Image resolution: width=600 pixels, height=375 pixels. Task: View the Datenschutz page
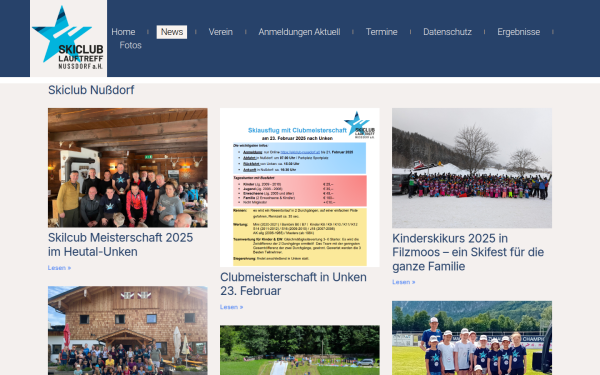[447, 32]
